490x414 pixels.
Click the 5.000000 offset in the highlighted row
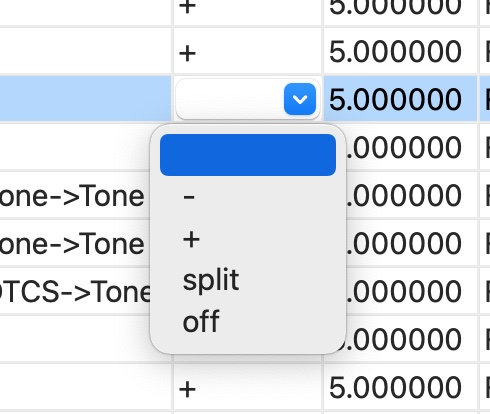tap(395, 99)
